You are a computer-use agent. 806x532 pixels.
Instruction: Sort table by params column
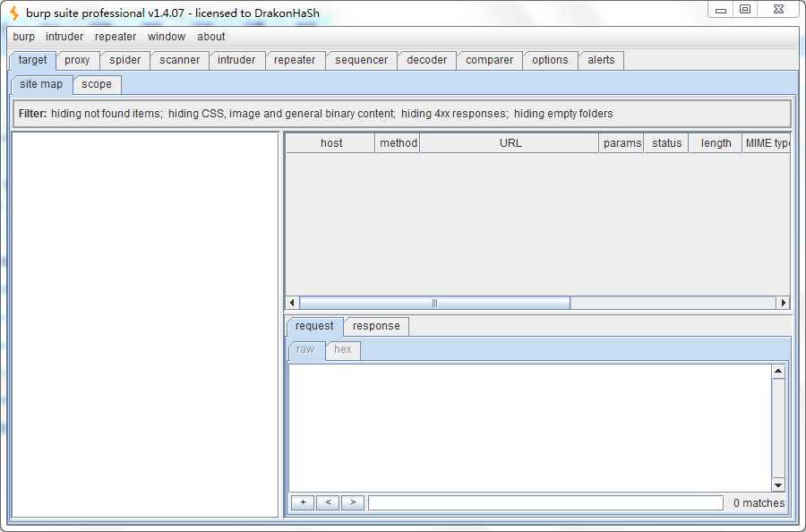tap(622, 143)
